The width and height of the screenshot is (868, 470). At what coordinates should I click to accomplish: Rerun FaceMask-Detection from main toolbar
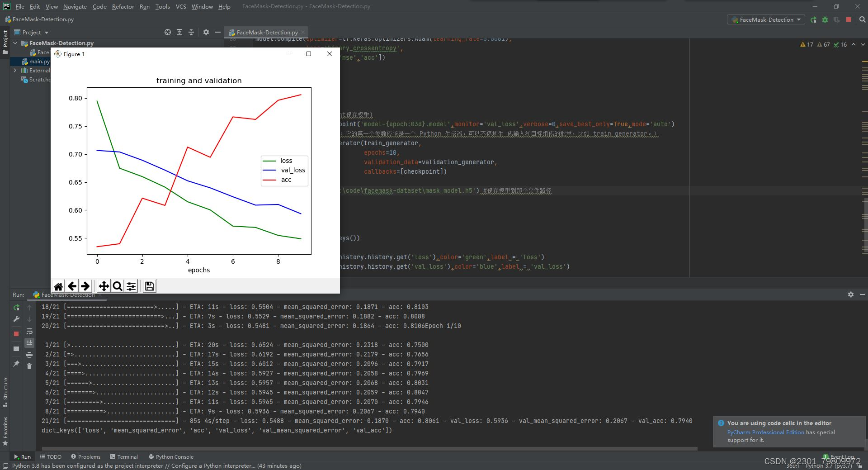[814, 19]
